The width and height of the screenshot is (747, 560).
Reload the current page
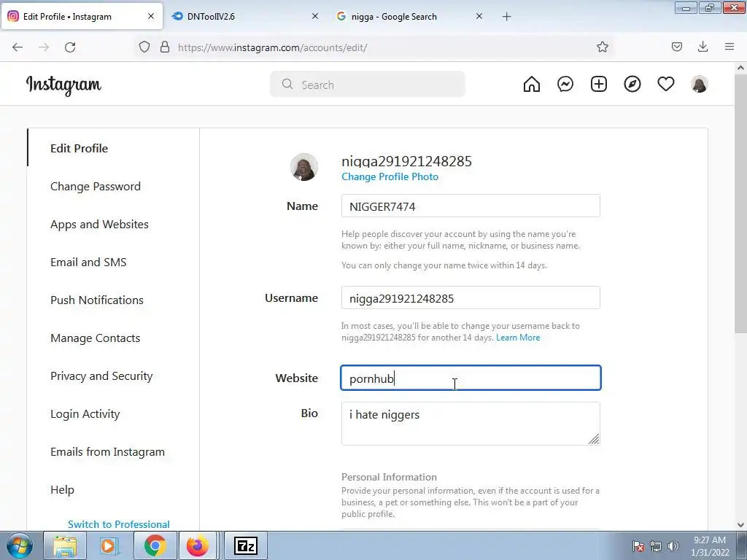[70, 47]
